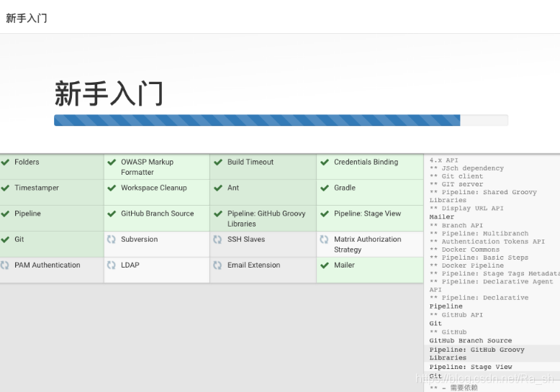The height and width of the screenshot is (392, 560).
Task: Click the checkmark next to OWASP Markup Formatter
Action: point(112,163)
